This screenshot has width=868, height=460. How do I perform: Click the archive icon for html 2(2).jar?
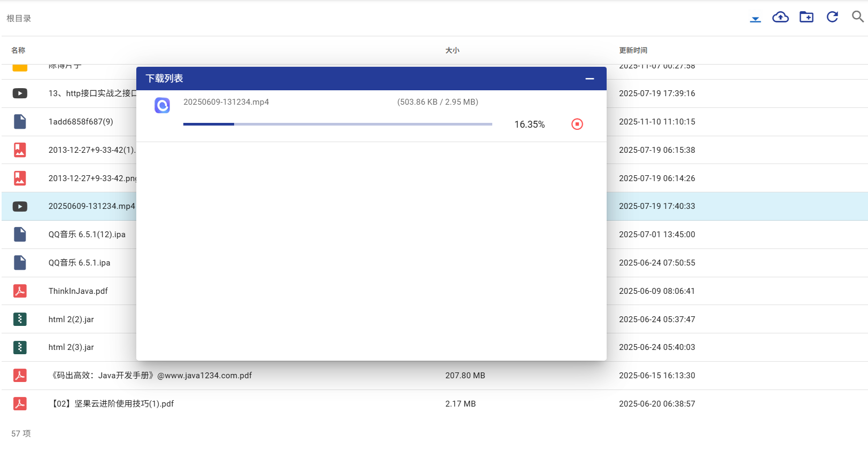(20, 319)
